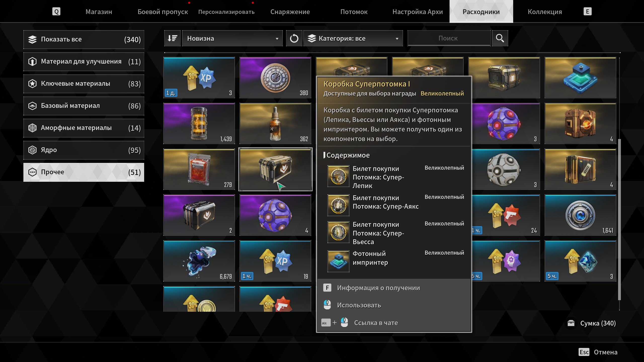Select Показать все filter
This screenshot has width=644, height=362.
tap(84, 39)
